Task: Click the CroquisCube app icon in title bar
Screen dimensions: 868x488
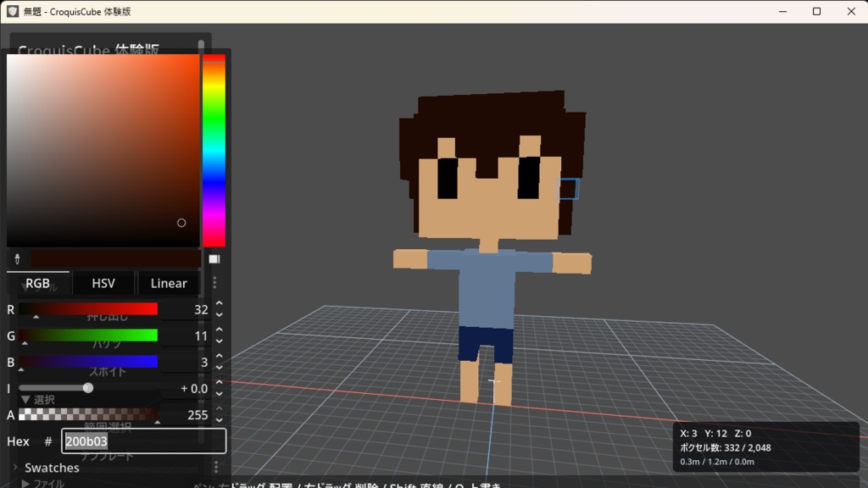Action: click(12, 11)
